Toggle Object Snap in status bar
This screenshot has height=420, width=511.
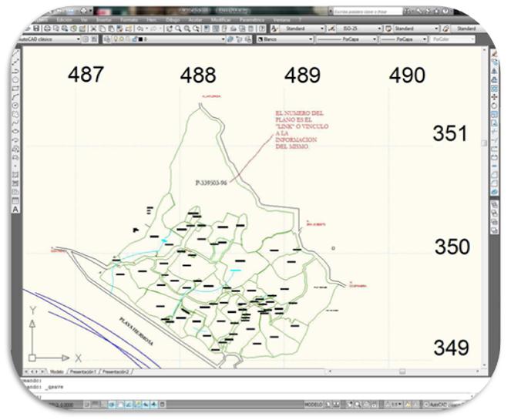coord(120,405)
